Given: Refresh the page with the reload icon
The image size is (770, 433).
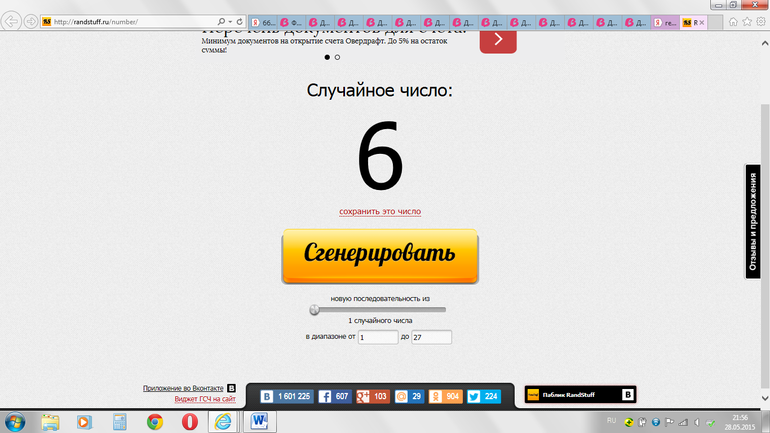Looking at the screenshot, I should [240, 22].
